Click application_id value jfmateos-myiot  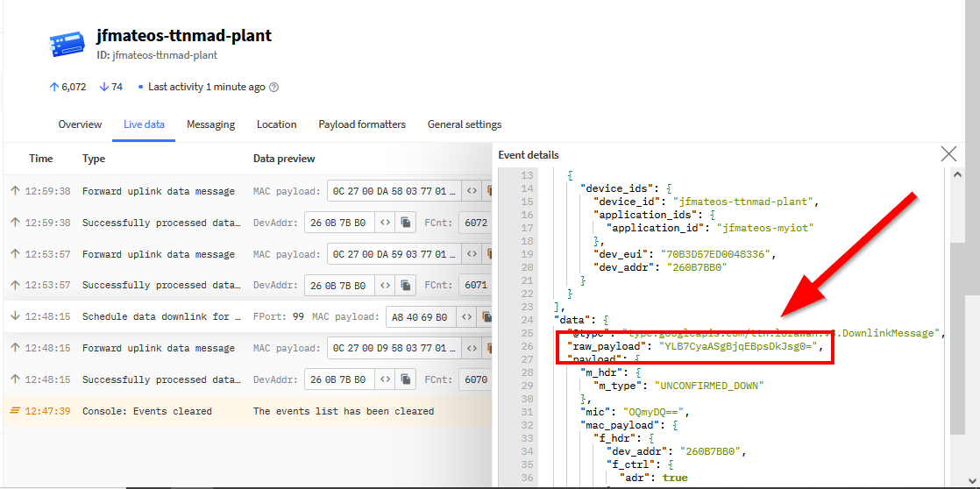pyautogui.click(x=765, y=228)
